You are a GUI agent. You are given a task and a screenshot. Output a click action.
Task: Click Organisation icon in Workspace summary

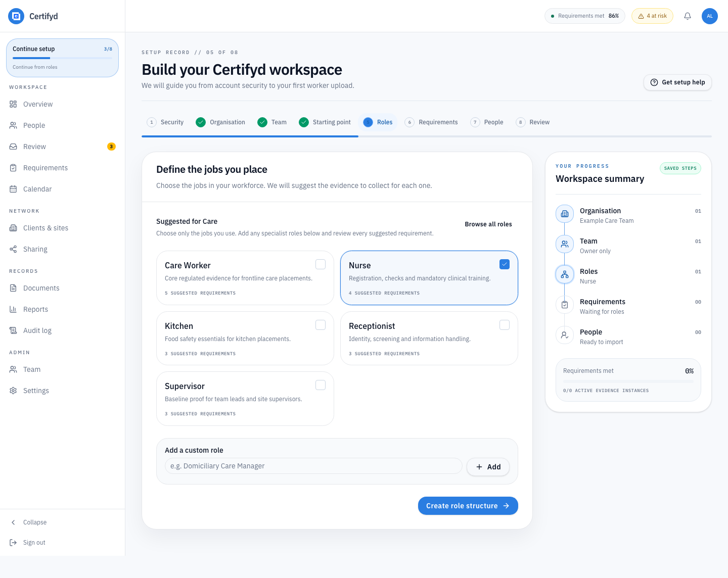[x=565, y=214]
